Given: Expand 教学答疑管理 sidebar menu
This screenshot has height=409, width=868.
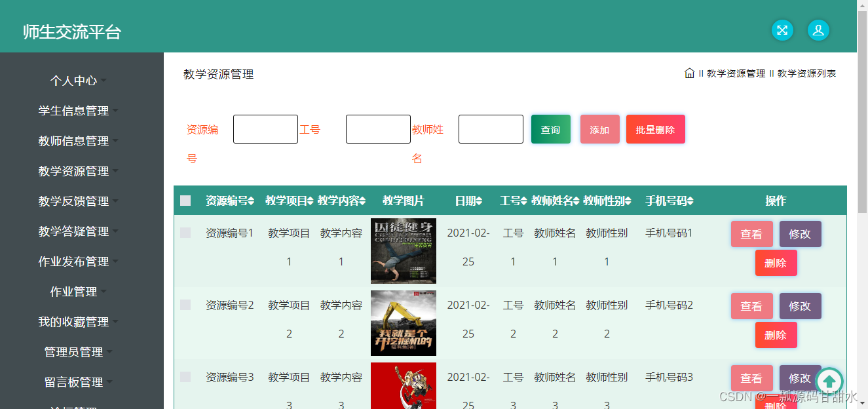Looking at the screenshot, I should pos(79,231).
